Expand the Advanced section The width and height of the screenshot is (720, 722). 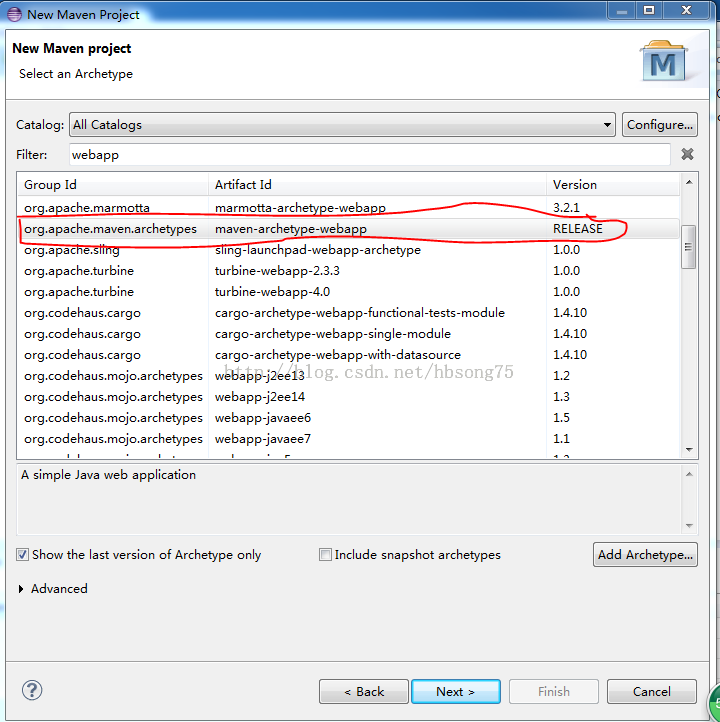pos(22,589)
